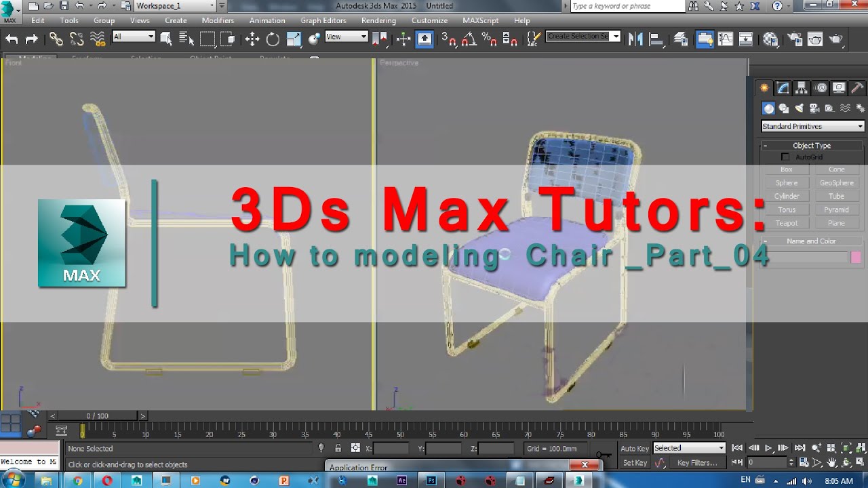Viewport: 868px width, 488px height.
Task: Toggle the Selection Lock padlock icon
Action: coord(338,448)
